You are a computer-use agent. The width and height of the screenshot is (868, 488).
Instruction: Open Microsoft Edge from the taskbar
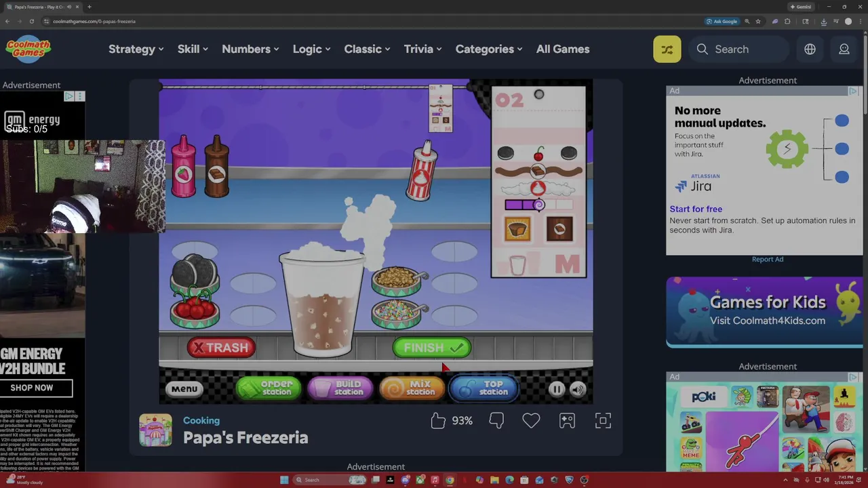(509, 480)
